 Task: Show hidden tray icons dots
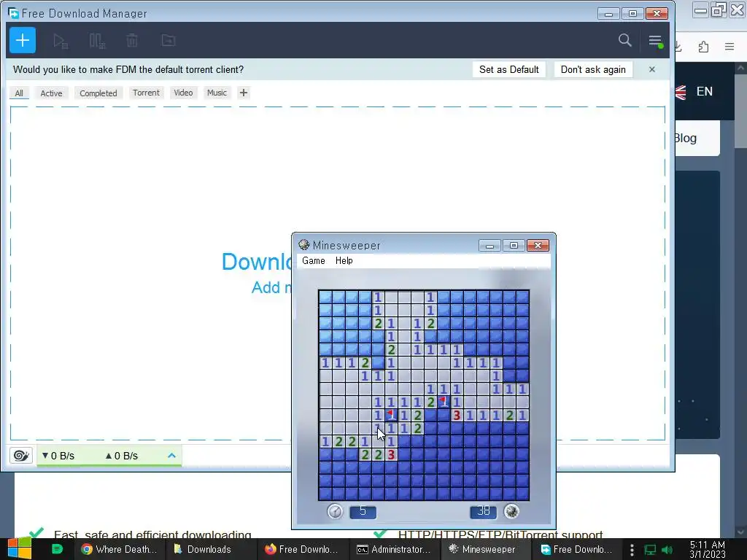(632, 550)
